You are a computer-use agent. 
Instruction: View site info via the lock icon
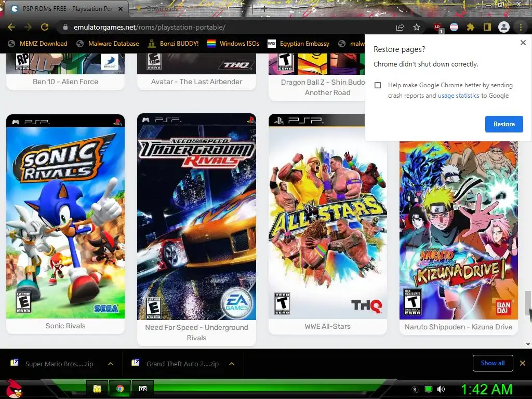[x=65, y=27]
